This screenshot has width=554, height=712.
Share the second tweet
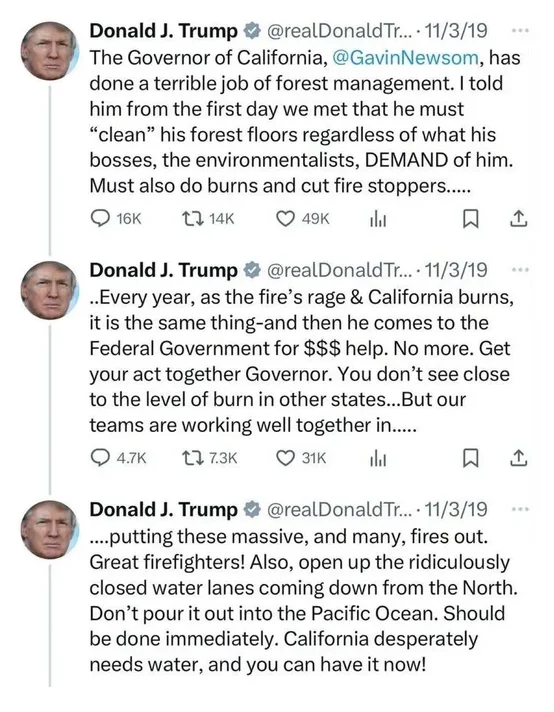tap(519, 458)
